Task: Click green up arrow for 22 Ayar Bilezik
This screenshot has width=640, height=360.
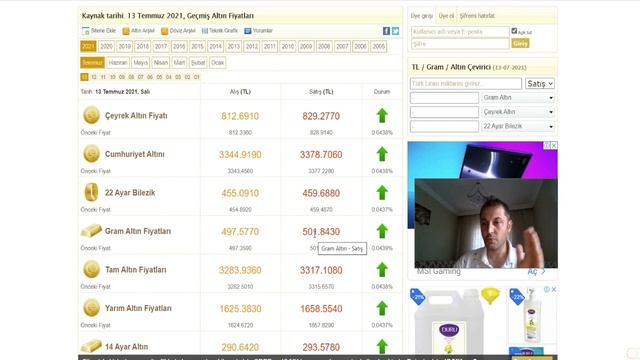Action: (382, 193)
